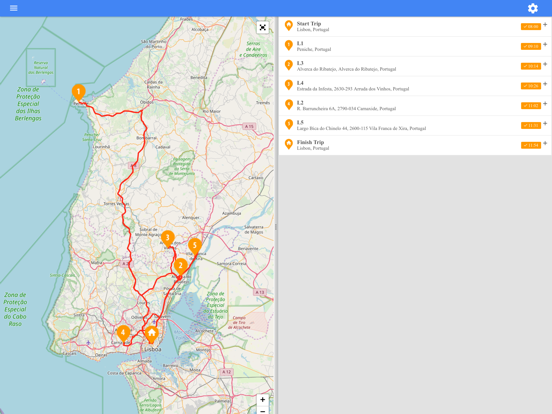
Task: Click the home marker at Lisboa
Action: point(151,334)
